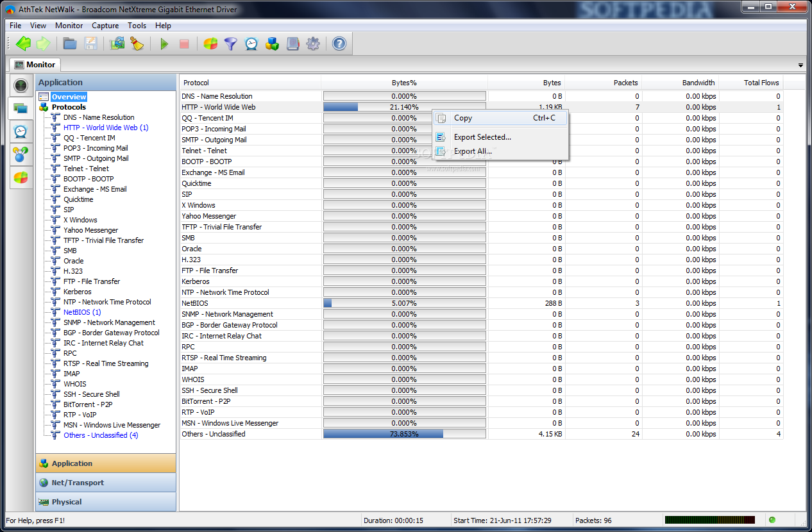Image resolution: width=812 pixels, height=532 pixels.
Task: Open the tab list dropdown arrow
Action: [800, 65]
